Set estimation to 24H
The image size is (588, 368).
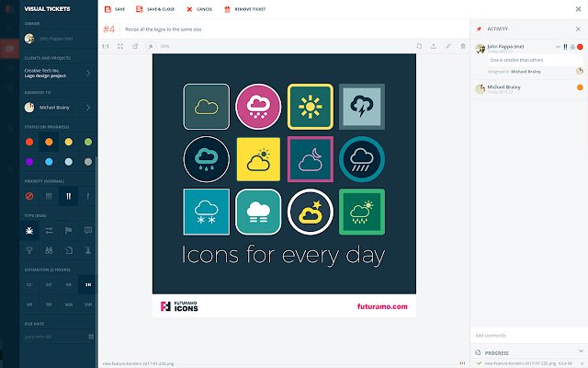(x=88, y=305)
